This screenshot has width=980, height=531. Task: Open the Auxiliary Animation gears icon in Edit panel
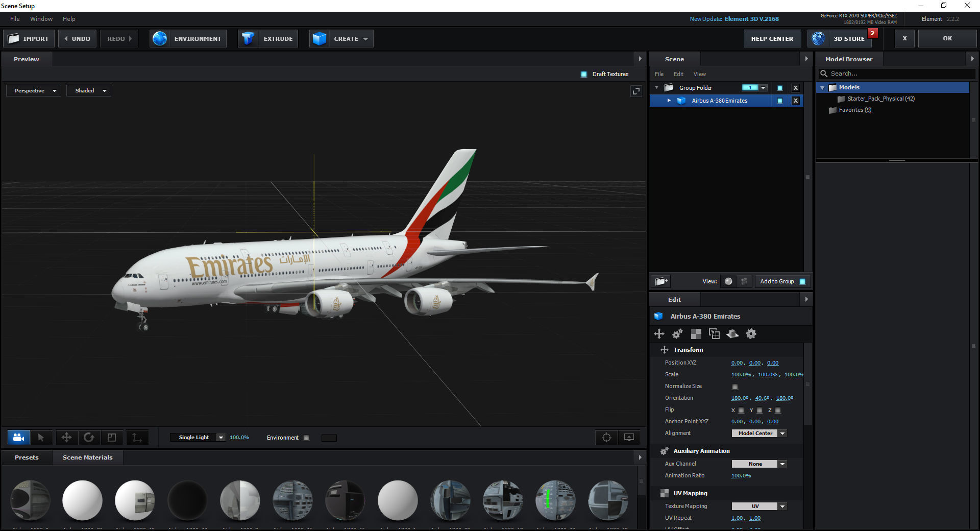(x=677, y=334)
